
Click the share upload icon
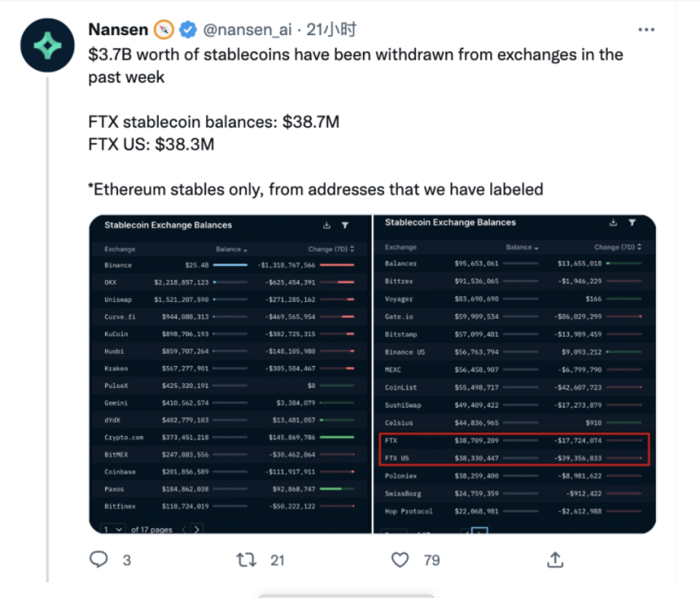pos(555,560)
